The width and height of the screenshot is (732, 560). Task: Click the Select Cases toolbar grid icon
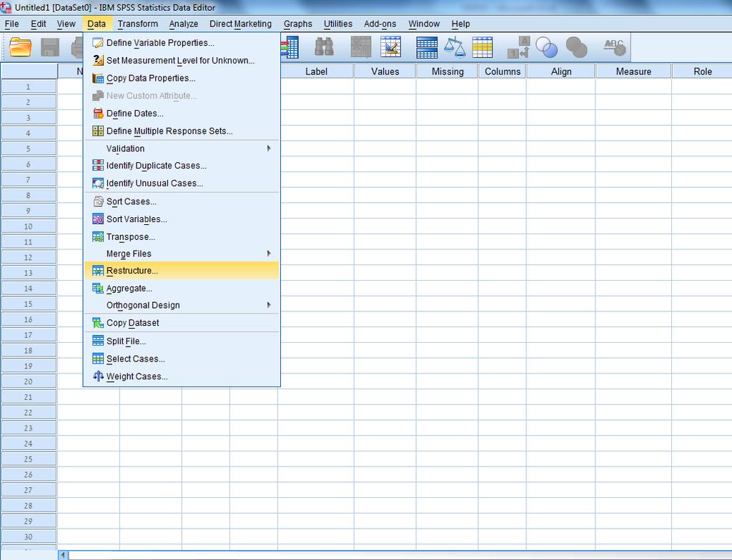tap(483, 47)
